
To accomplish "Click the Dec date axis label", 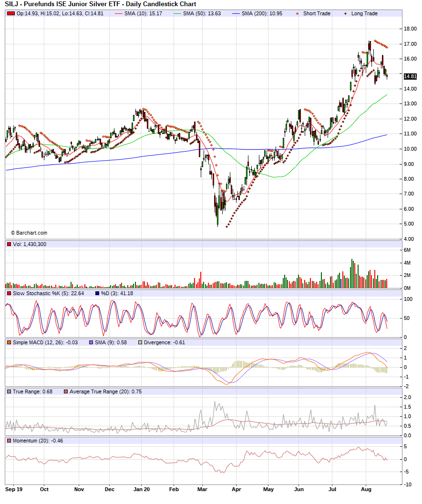I will click(110, 490).
